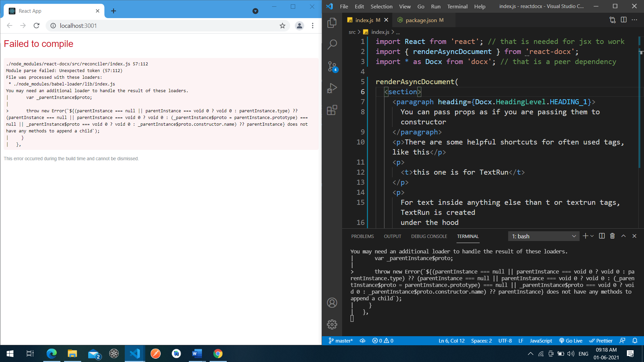Toggle maximize terminal panel chevron
Screen dimensions: 644x362
click(x=624, y=236)
